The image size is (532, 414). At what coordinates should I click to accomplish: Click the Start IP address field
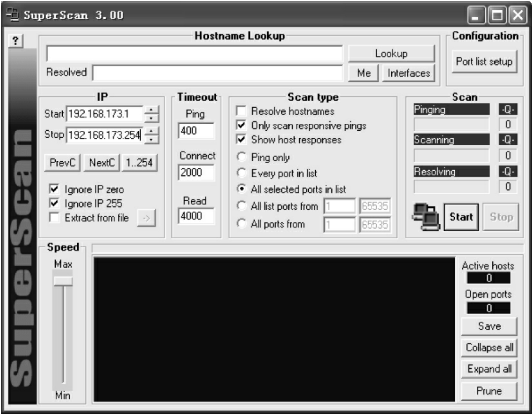105,114
